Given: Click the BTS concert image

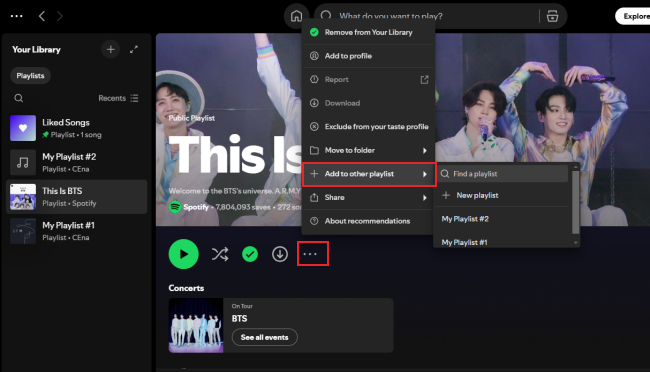Looking at the screenshot, I should click(196, 325).
